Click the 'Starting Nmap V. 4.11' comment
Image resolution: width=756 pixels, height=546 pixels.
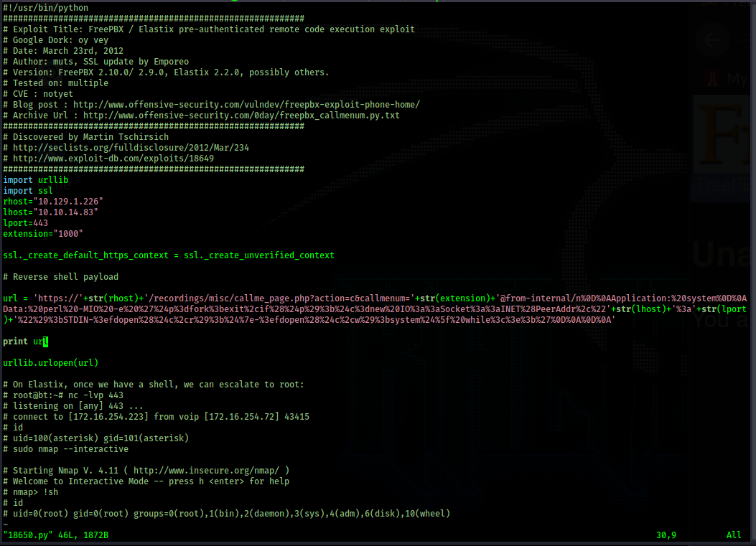tap(146, 471)
